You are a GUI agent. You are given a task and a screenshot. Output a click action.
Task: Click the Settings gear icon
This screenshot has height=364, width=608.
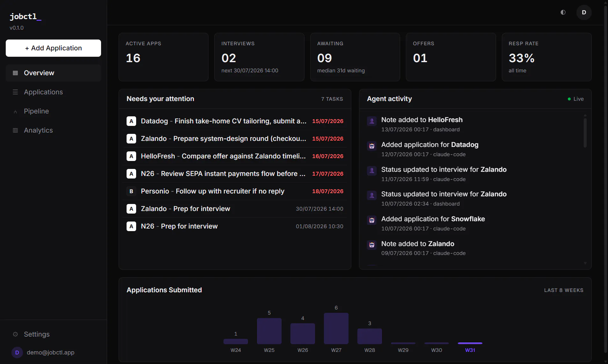(15, 334)
